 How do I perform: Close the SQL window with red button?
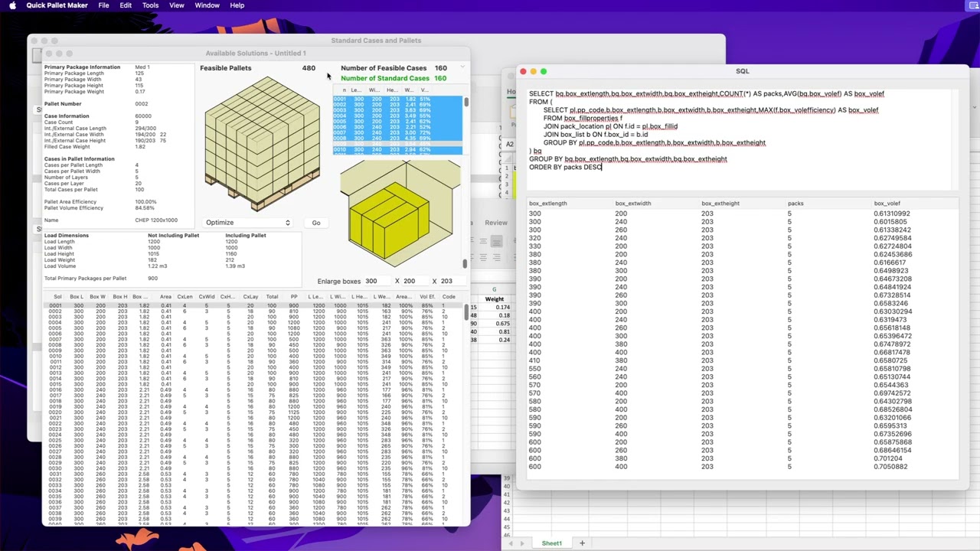point(523,72)
